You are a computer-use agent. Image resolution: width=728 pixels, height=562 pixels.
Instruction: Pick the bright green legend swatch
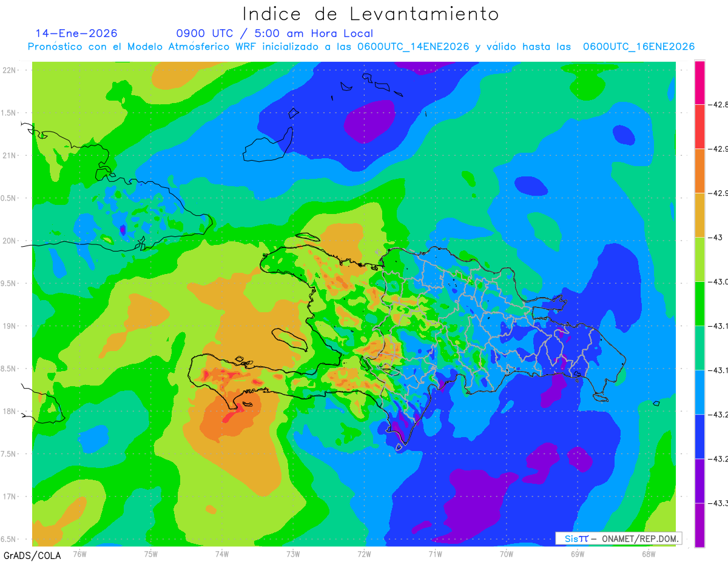pyautogui.click(x=699, y=303)
